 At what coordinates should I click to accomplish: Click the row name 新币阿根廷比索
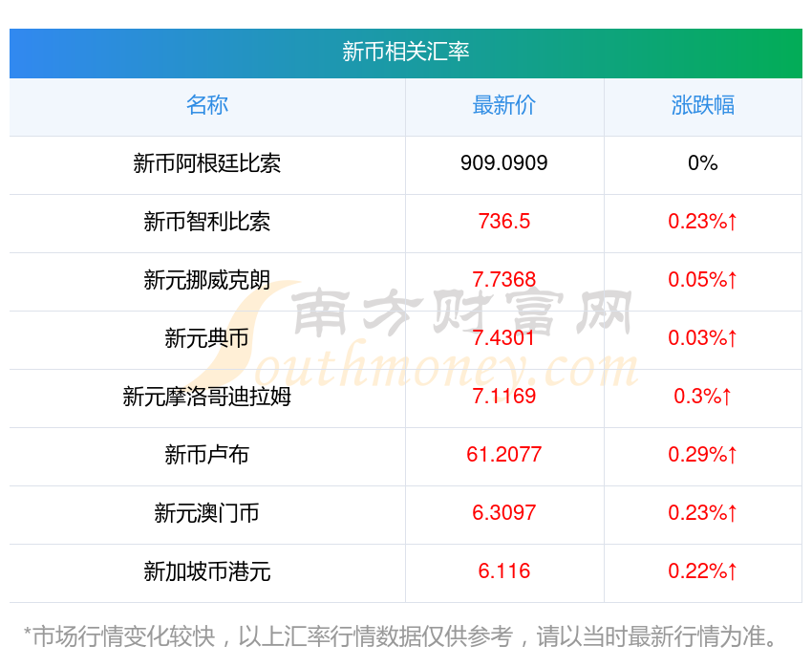click(x=207, y=163)
